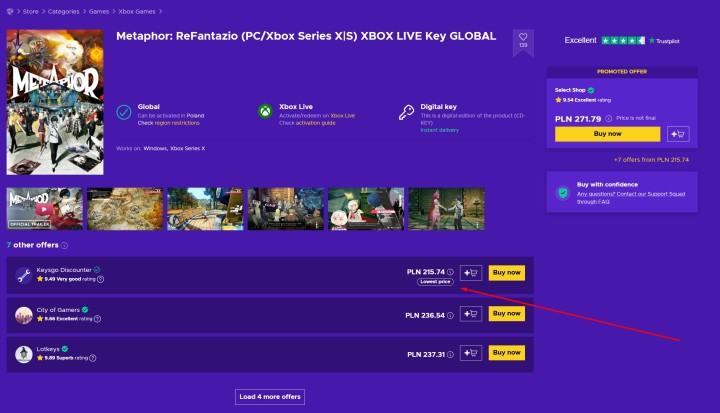Go to Games breadcrumb link
This screenshot has height=413, width=720.
pos(99,11)
